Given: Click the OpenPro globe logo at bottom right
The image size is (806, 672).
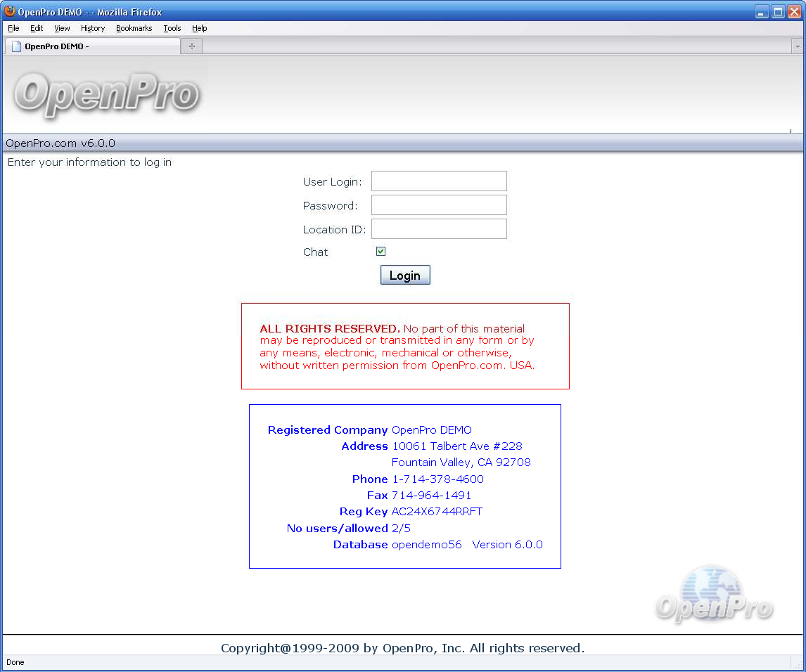Looking at the screenshot, I should 714,595.
